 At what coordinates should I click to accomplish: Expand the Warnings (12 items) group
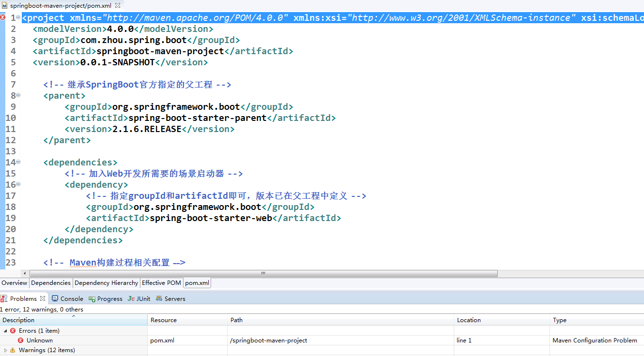coord(5,350)
